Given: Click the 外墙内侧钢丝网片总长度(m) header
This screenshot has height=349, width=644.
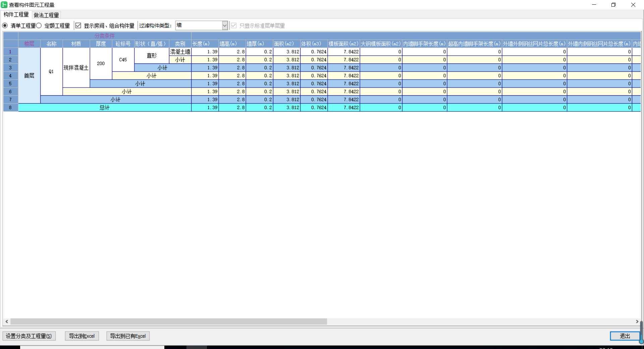Looking at the screenshot, I should point(599,44).
